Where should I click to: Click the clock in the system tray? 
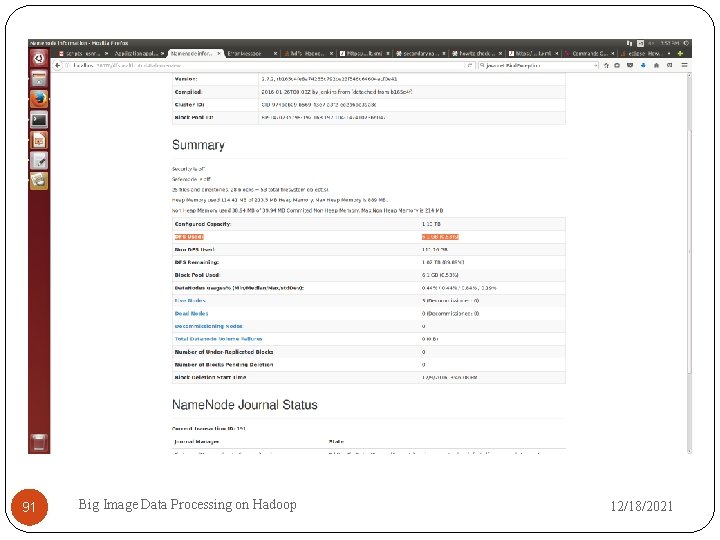pyautogui.click(x=669, y=43)
